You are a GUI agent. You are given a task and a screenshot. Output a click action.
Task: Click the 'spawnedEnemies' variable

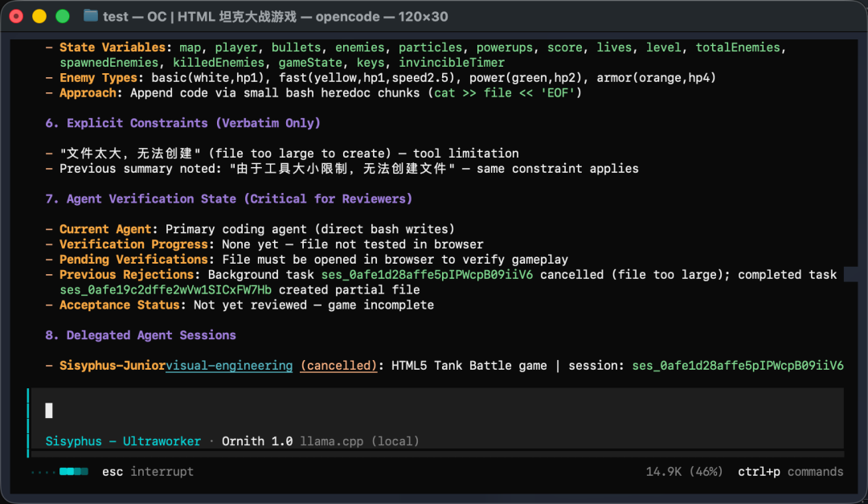click(x=109, y=63)
